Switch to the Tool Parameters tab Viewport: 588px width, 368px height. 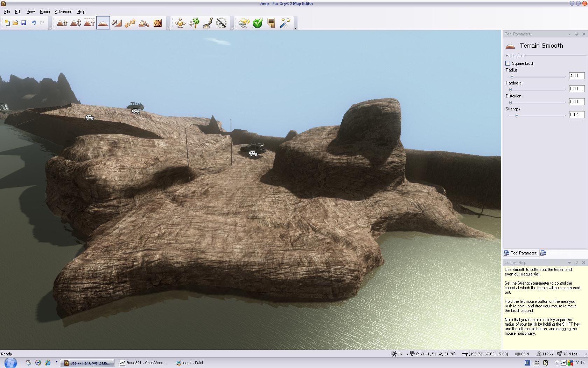pyautogui.click(x=521, y=253)
